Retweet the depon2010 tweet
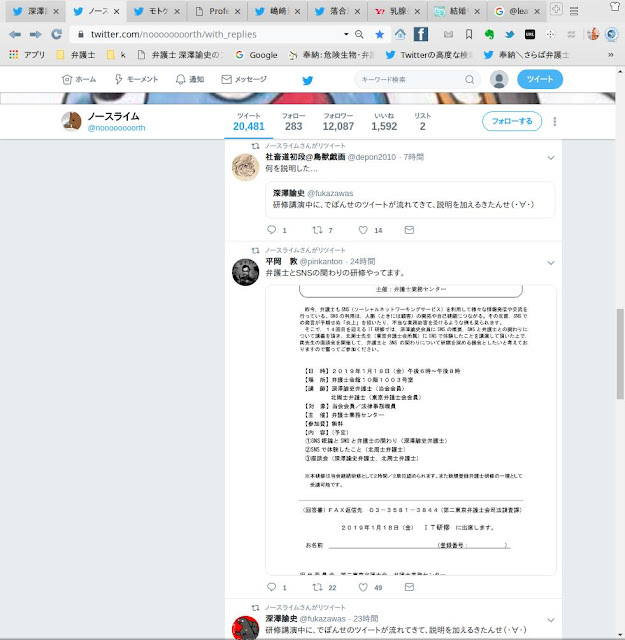Screen dimensions: 625x640 (317, 230)
